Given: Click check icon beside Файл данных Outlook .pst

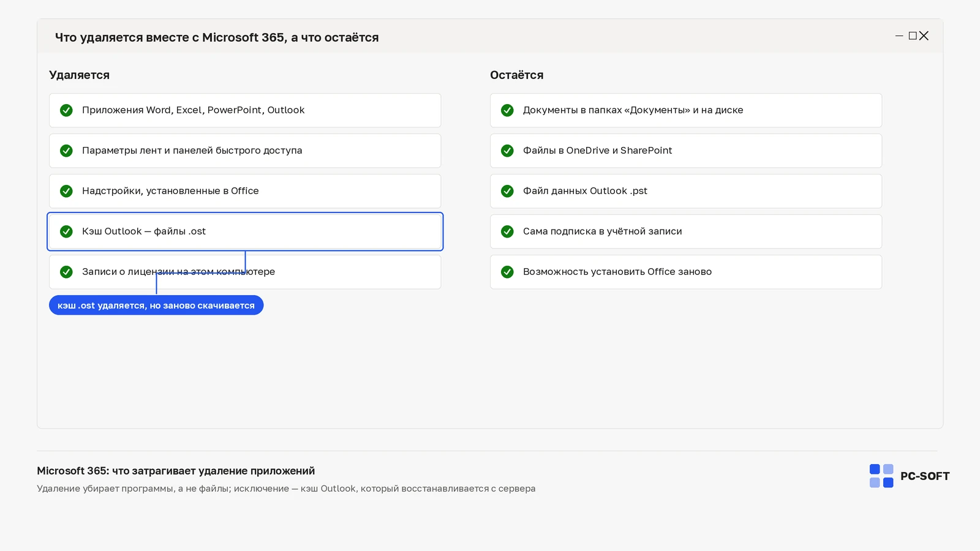Looking at the screenshot, I should coord(507,191).
